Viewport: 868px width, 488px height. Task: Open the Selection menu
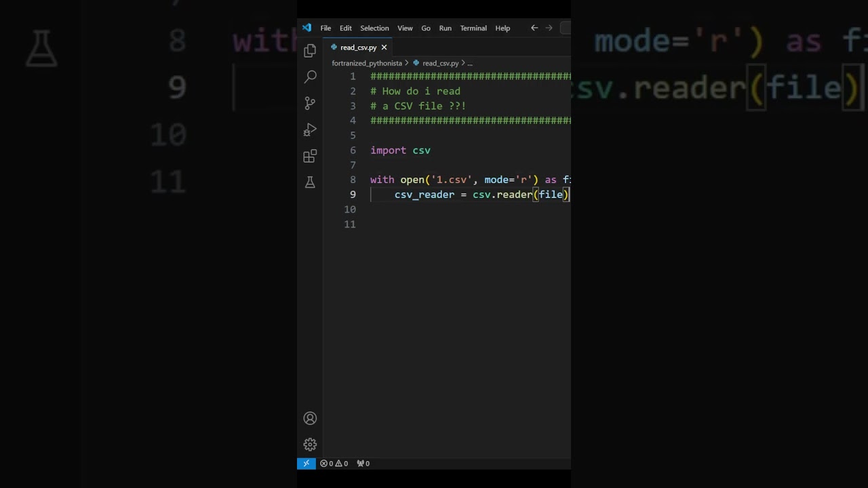tap(374, 28)
